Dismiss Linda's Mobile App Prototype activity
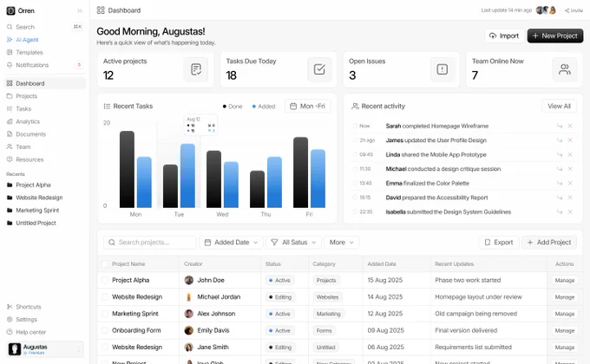590x364 pixels. [570, 154]
